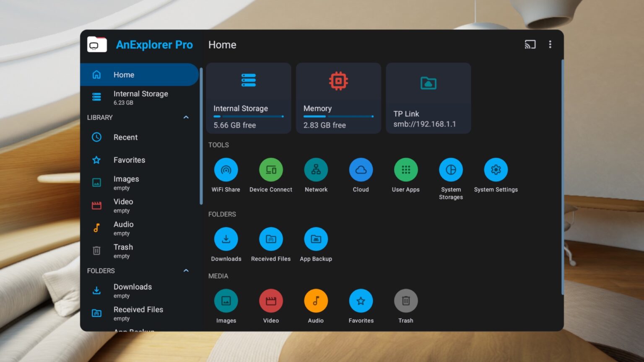The image size is (644, 362).
Task: Open Favorites from the sidebar
Action: (129, 160)
